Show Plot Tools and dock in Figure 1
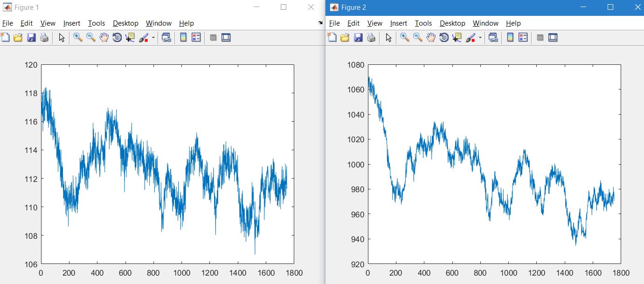Screen dimensions: 644x284 coord(226,38)
